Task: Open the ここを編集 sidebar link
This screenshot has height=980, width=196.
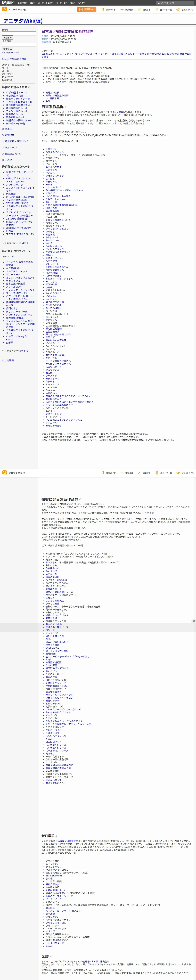Action: point(8,360)
